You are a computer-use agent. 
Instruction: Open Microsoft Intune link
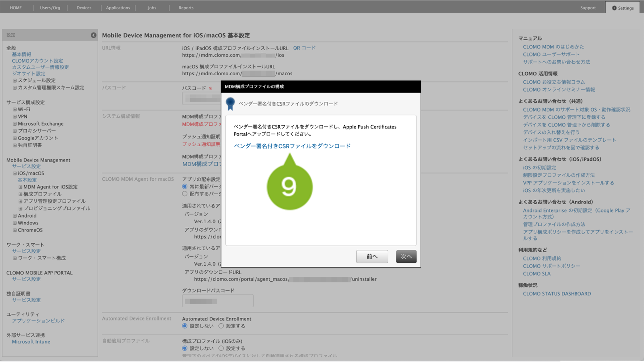click(x=31, y=342)
